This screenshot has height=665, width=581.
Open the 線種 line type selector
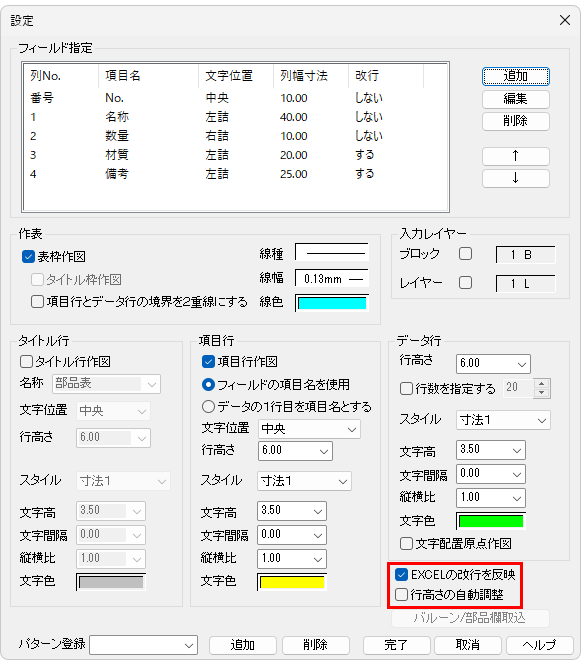332,253
